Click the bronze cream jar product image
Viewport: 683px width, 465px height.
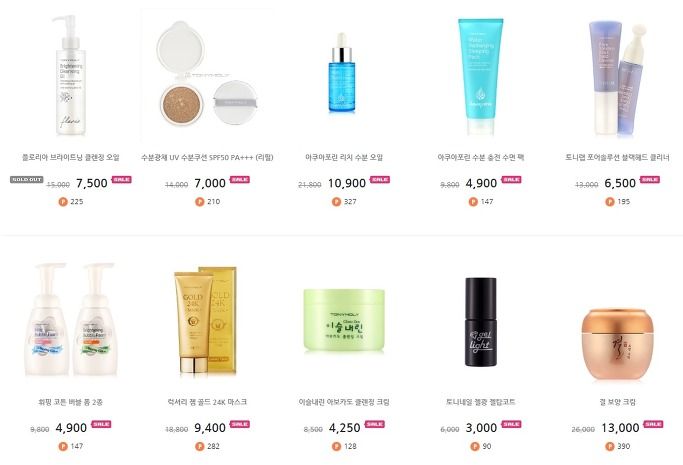[617, 344]
